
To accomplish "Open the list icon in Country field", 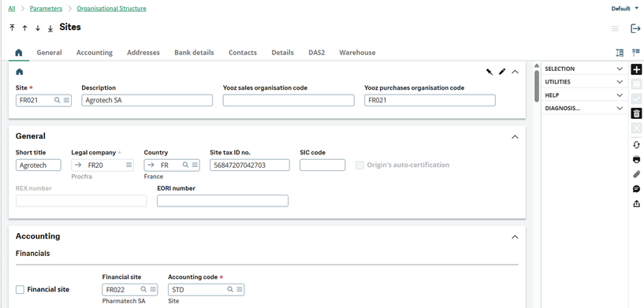I will (195, 165).
